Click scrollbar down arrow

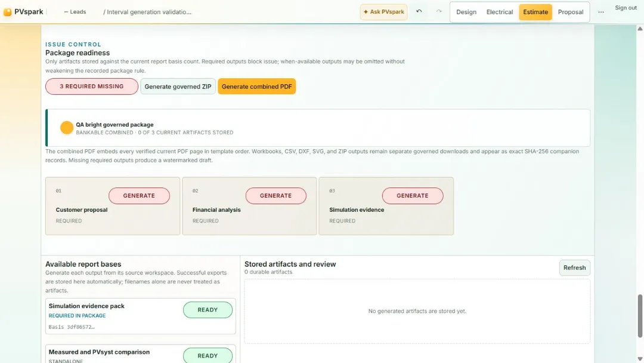[639, 359]
